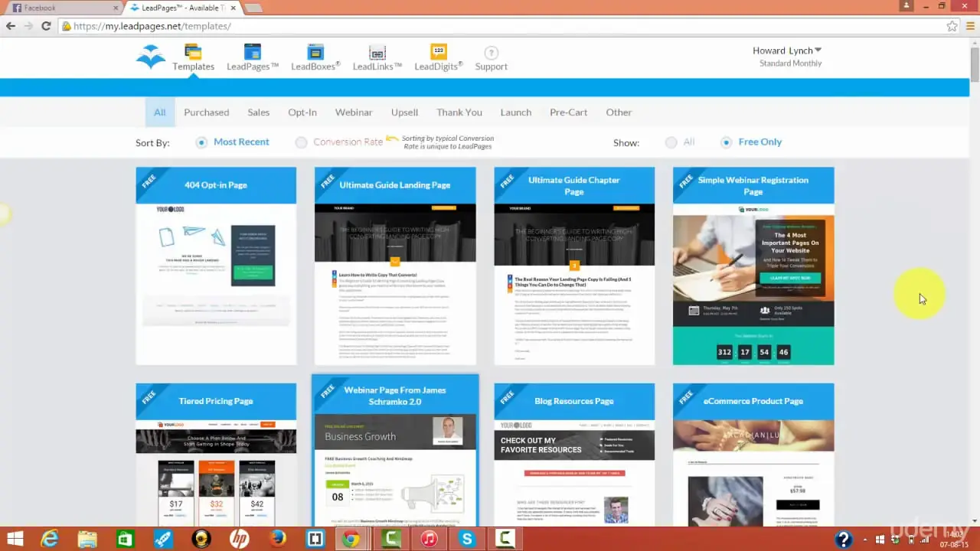The image size is (980, 551).
Task: Show Opt-In templates
Action: [302, 112]
